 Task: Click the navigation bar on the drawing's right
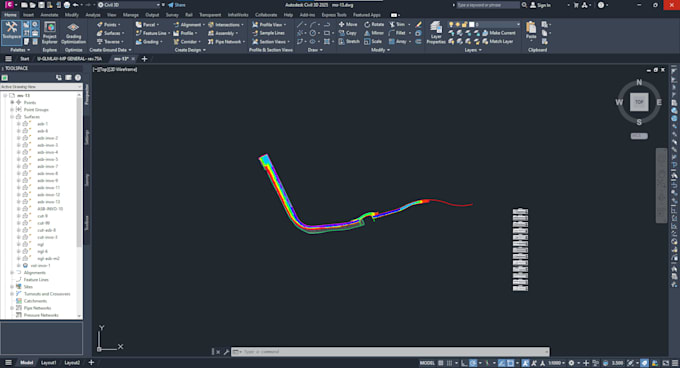pos(661,186)
